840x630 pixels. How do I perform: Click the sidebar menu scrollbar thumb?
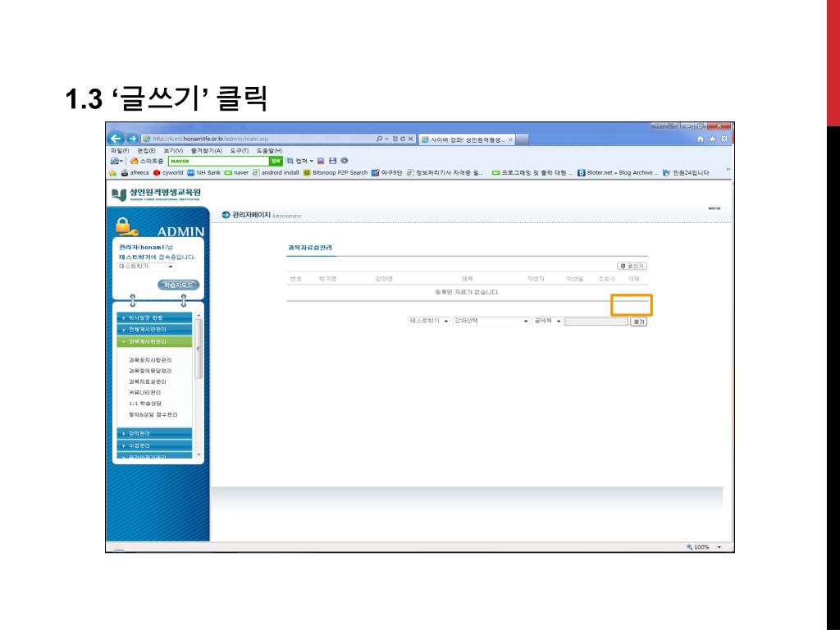(199, 349)
